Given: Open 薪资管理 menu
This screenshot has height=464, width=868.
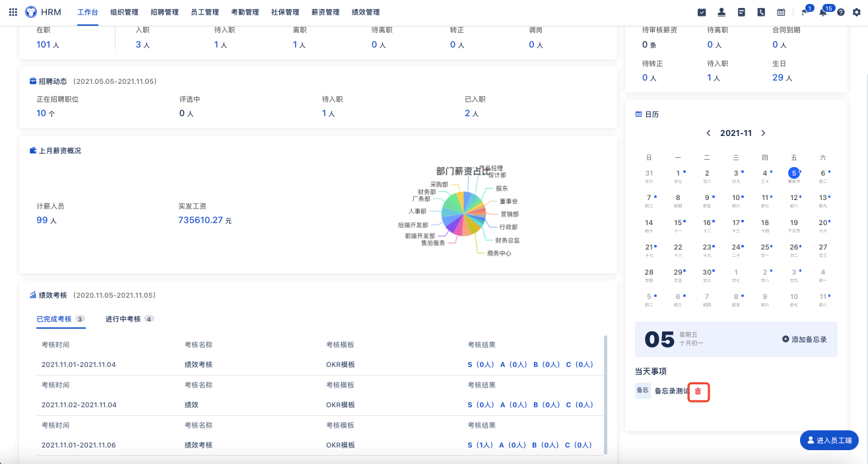Looking at the screenshot, I should click(325, 12).
